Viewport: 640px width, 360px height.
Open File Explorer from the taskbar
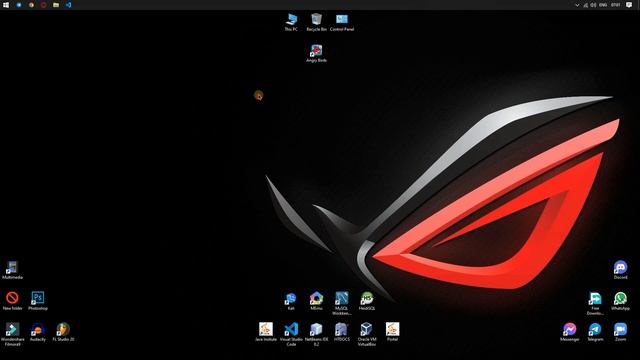[56, 5]
